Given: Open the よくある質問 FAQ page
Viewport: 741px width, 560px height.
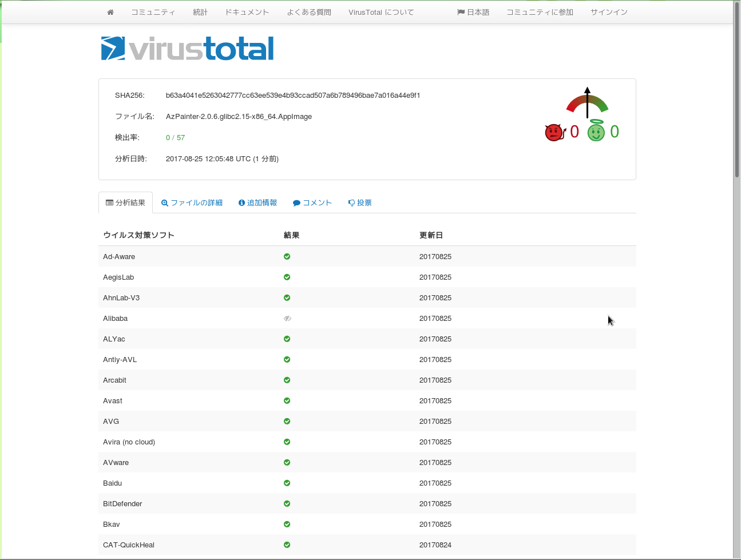Looking at the screenshot, I should 309,12.
